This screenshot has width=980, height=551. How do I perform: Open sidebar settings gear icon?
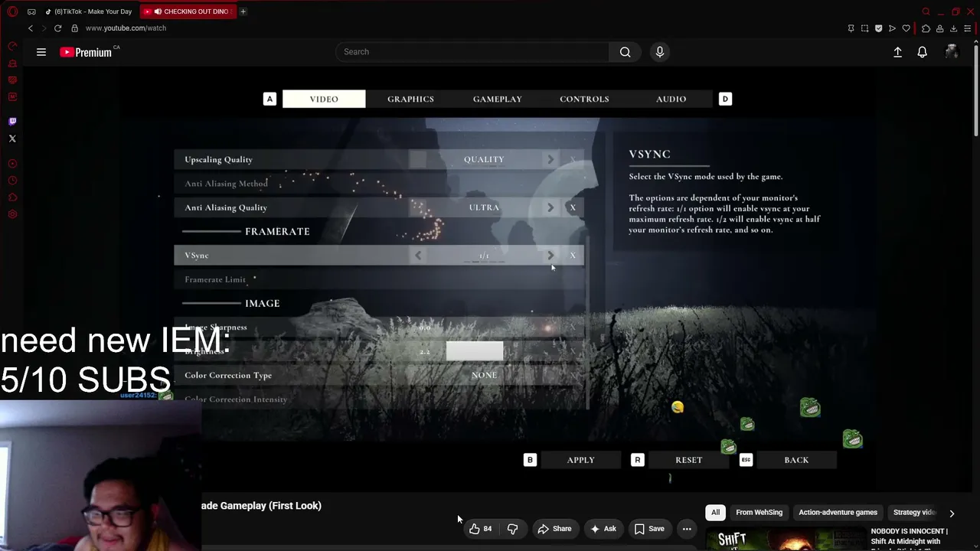12,214
